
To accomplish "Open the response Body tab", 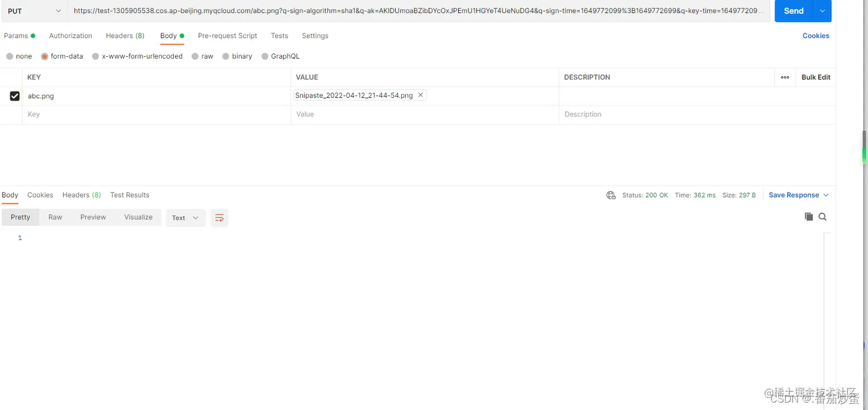I will pyautogui.click(x=10, y=195).
